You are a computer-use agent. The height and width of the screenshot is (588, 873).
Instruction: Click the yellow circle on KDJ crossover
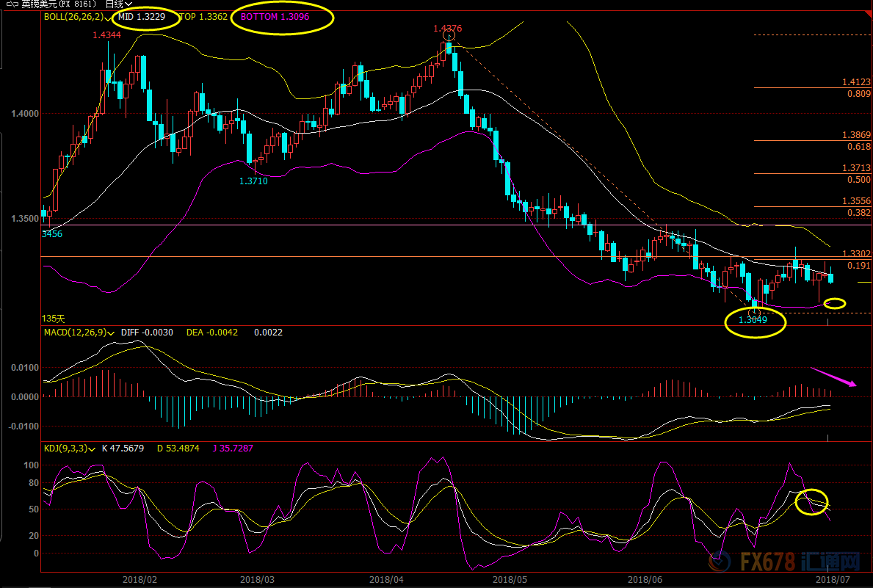coord(813,501)
